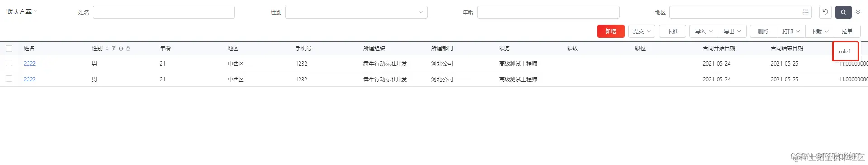Click the 拉单 button

(x=847, y=31)
